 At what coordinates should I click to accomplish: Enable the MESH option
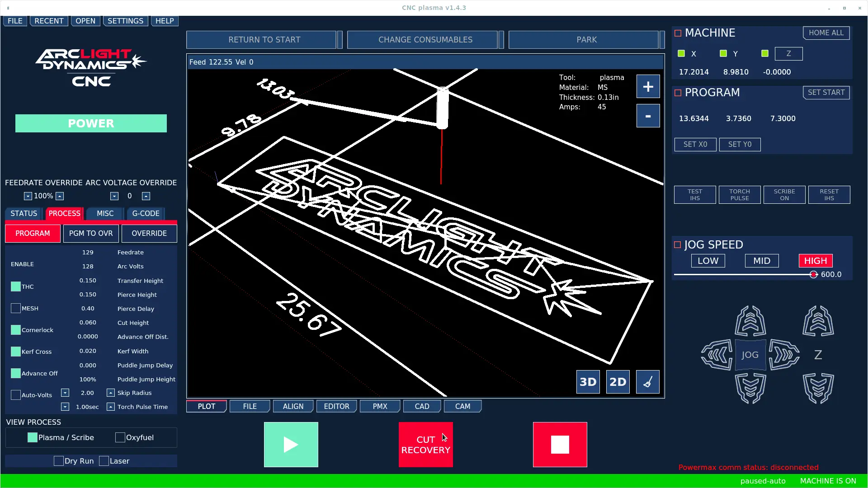click(15, 308)
